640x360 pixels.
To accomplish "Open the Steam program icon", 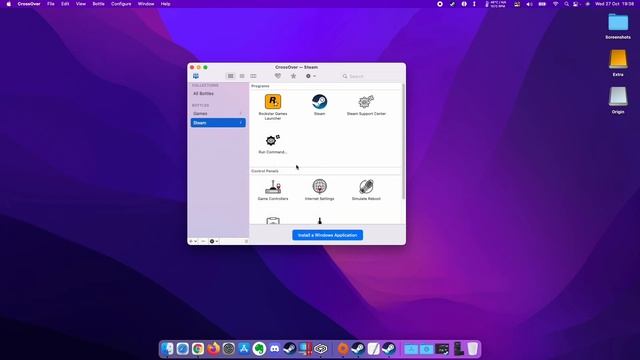I will point(319,102).
